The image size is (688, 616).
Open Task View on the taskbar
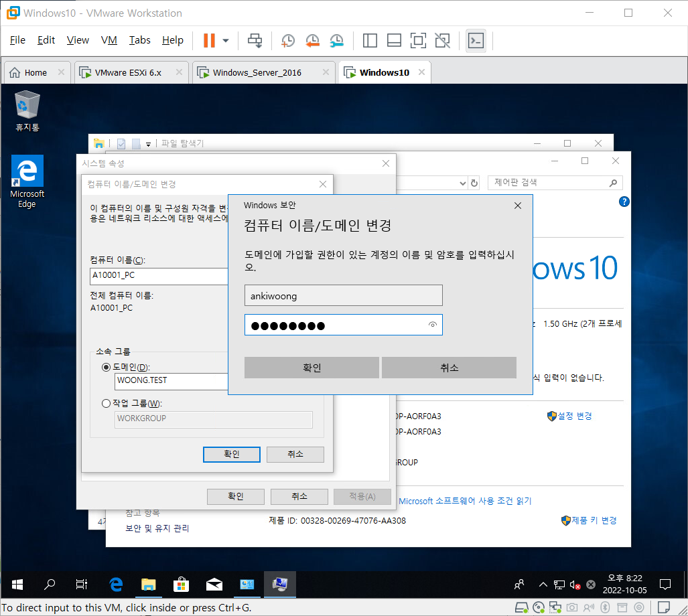pos(82,584)
